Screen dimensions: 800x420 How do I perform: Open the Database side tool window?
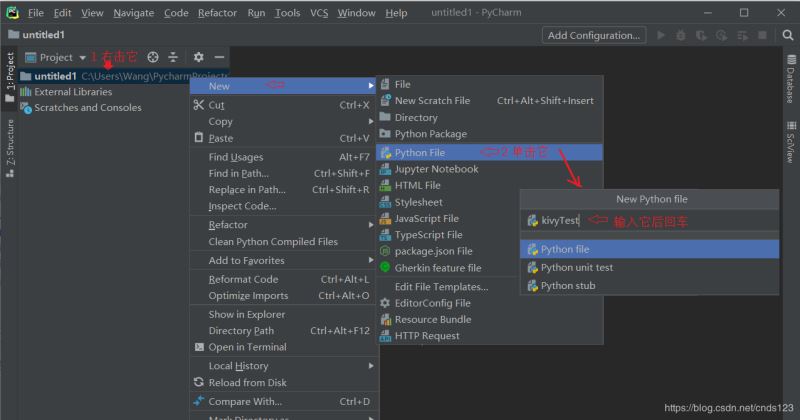click(791, 79)
